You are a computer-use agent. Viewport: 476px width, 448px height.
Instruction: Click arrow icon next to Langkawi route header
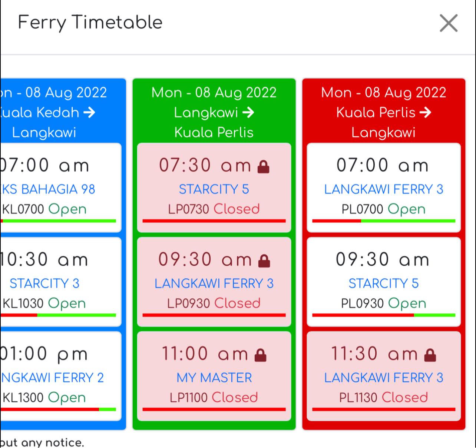pos(248,112)
